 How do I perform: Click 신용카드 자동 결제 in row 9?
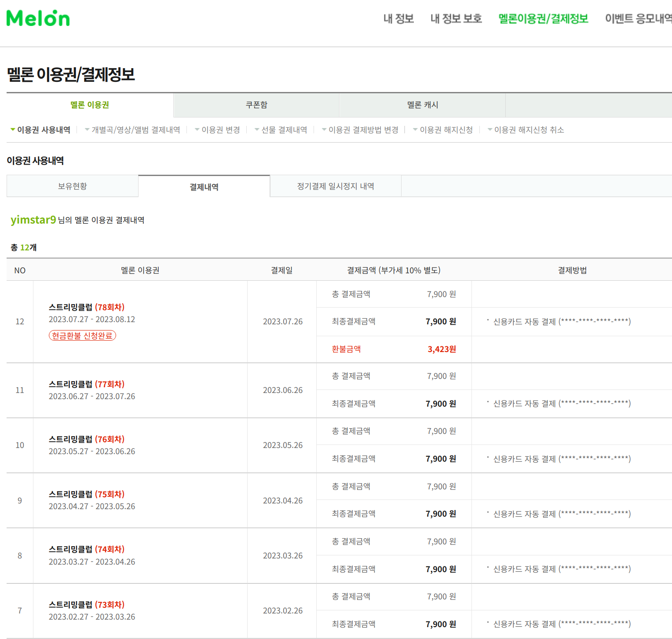coord(562,514)
